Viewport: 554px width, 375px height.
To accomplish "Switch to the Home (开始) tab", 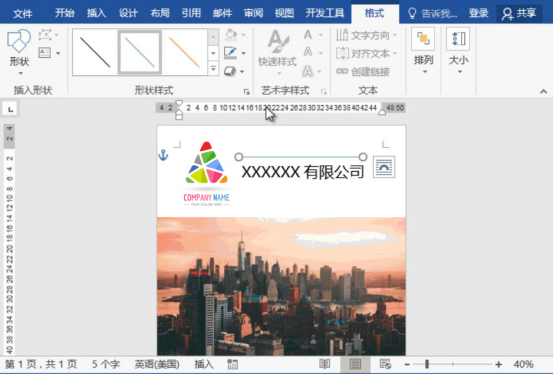I will (x=65, y=13).
